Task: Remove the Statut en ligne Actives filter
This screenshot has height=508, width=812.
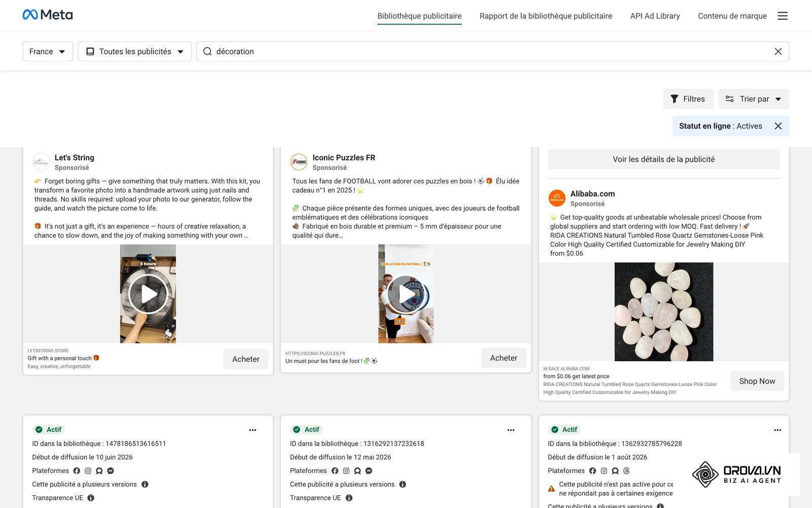Action: [x=778, y=126]
